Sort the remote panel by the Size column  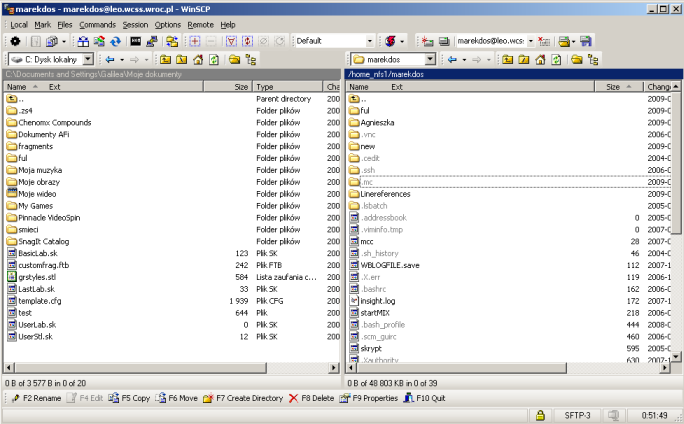click(x=619, y=87)
